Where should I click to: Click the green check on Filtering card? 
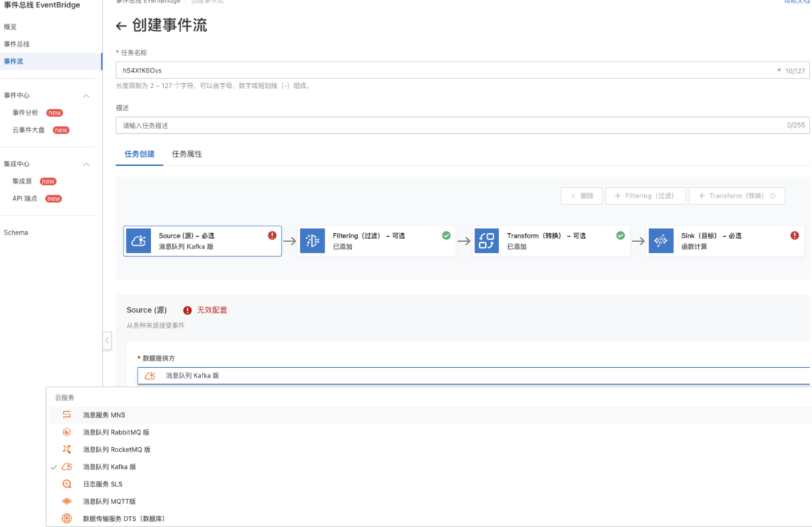446,235
